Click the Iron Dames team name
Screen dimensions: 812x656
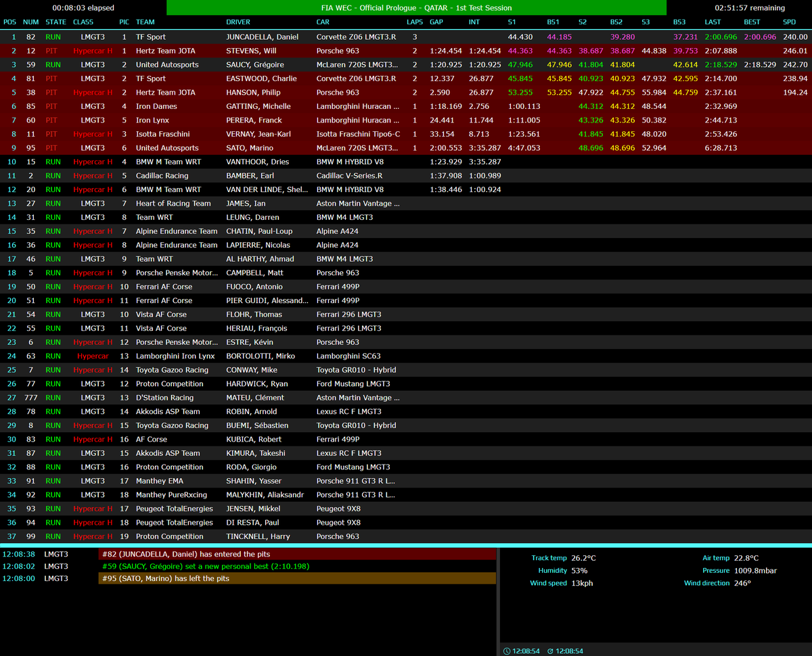[x=156, y=106]
